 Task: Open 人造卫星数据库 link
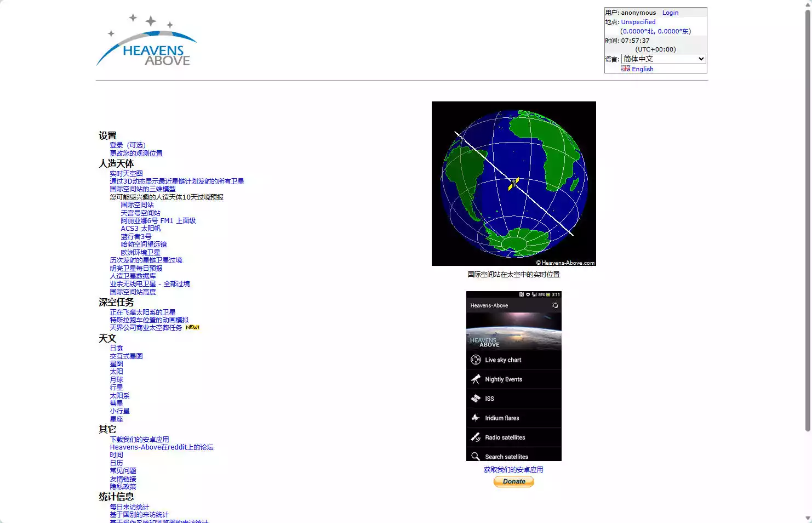click(133, 276)
